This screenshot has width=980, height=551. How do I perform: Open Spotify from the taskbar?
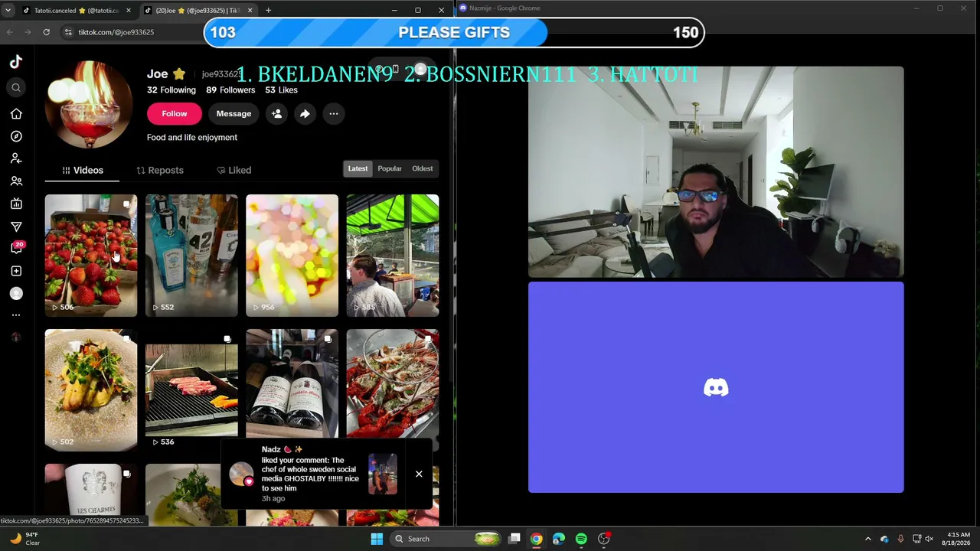pos(581,539)
